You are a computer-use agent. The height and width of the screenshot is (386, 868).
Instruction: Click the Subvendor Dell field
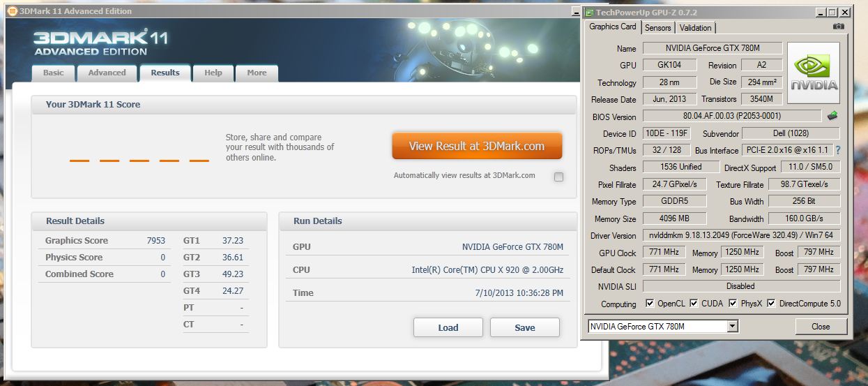click(x=790, y=133)
